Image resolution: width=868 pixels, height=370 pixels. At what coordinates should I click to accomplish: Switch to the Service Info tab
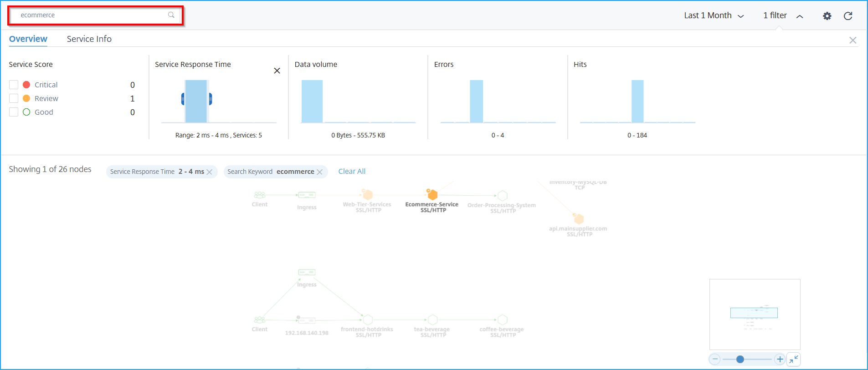click(89, 39)
